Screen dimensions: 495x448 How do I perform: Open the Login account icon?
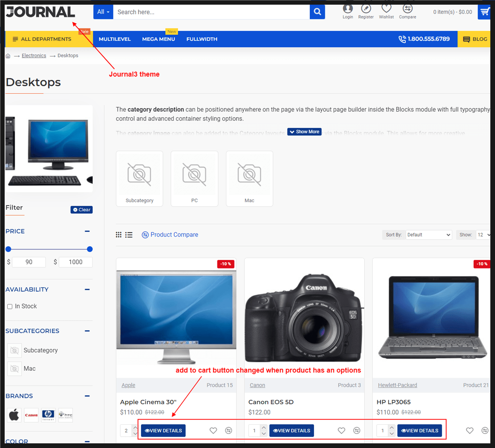click(347, 12)
